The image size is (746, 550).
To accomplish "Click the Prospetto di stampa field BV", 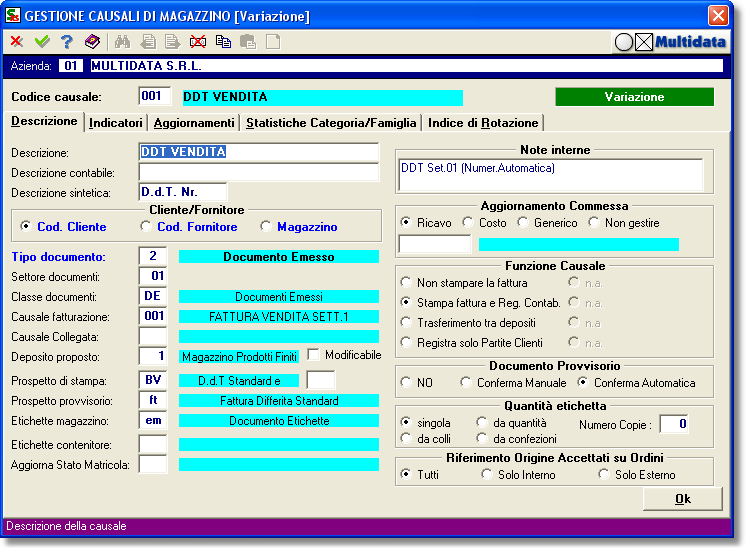I will pyautogui.click(x=153, y=380).
